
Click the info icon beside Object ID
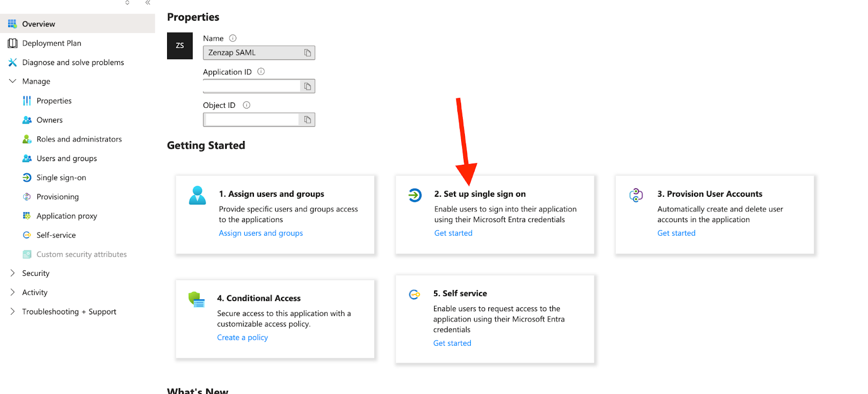click(246, 105)
